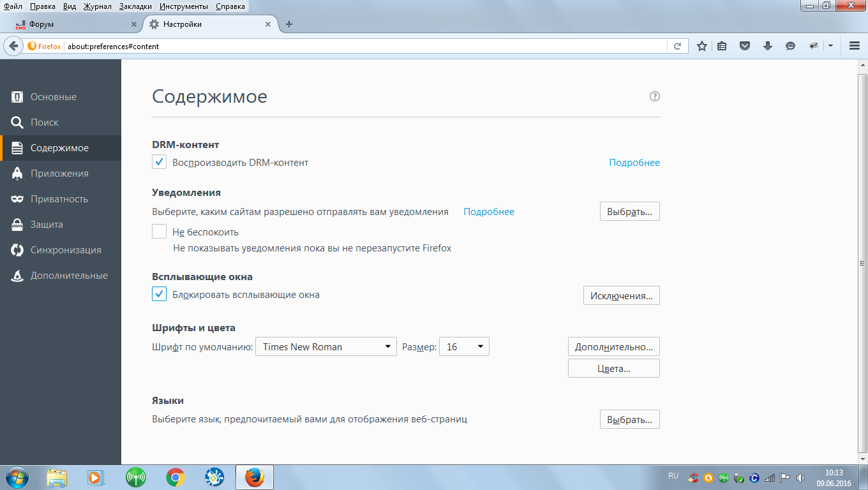Launch Google Chrome from the taskbar
This screenshot has height=490, width=868.
176,477
